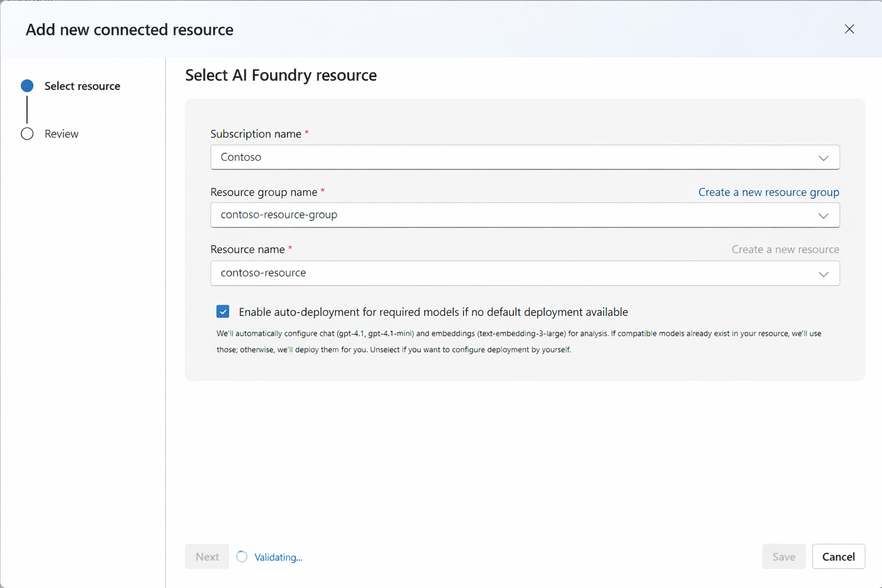882x588 pixels.
Task: Close the Add new connected resource dialog
Action: (x=849, y=29)
